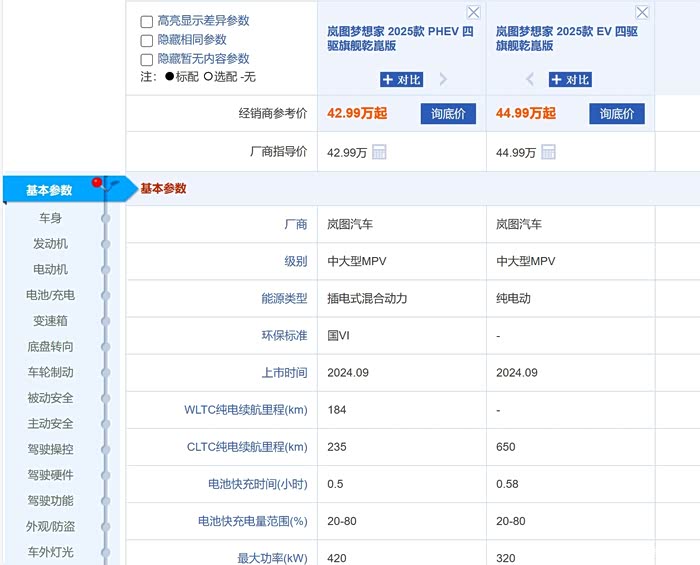Click 询底价 for the PHEV model
Screen dimensions: 700x565
(x=448, y=114)
